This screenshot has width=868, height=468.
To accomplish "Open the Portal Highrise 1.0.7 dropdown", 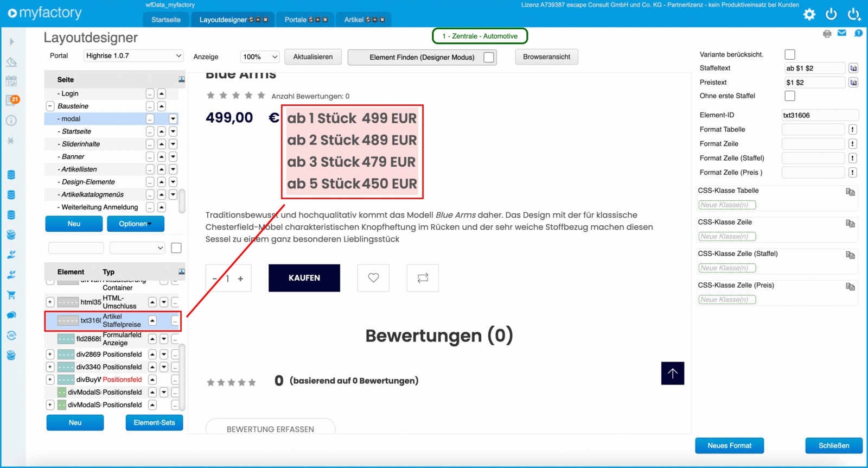I will click(133, 56).
